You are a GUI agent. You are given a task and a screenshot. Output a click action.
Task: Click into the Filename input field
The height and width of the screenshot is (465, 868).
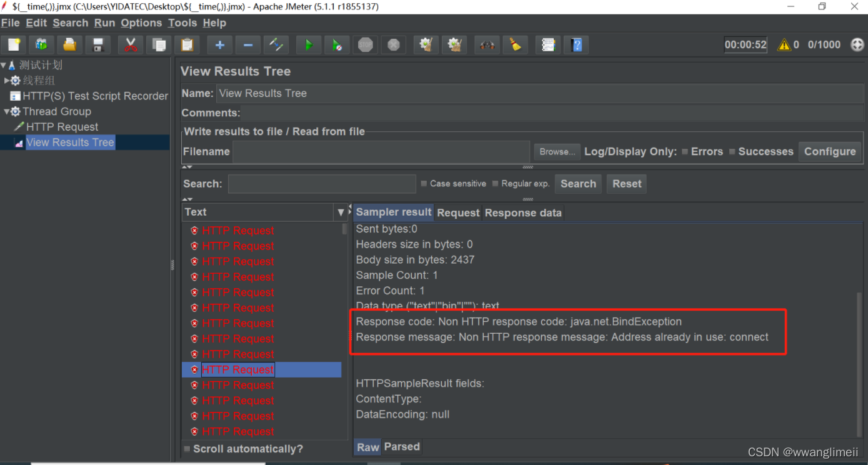click(381, 151)
